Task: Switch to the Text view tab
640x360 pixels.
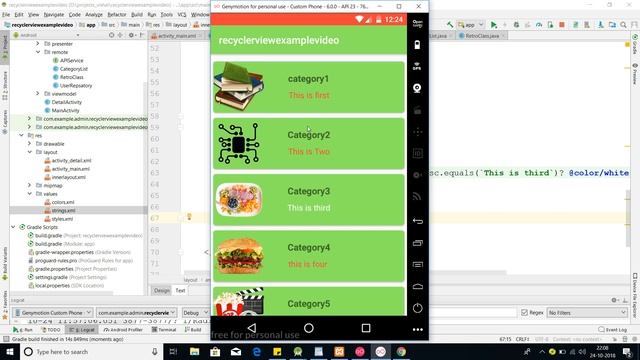Action: (180, 290)
